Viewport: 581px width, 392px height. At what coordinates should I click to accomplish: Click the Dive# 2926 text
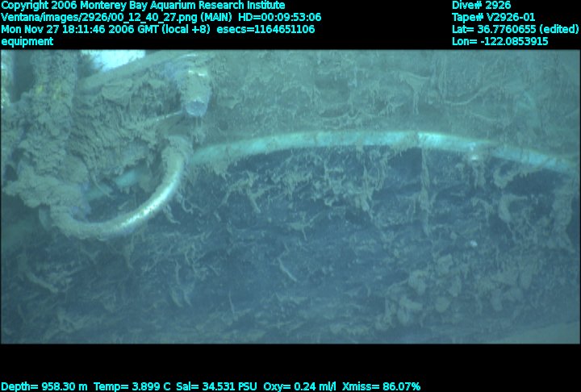coord(481,6)
